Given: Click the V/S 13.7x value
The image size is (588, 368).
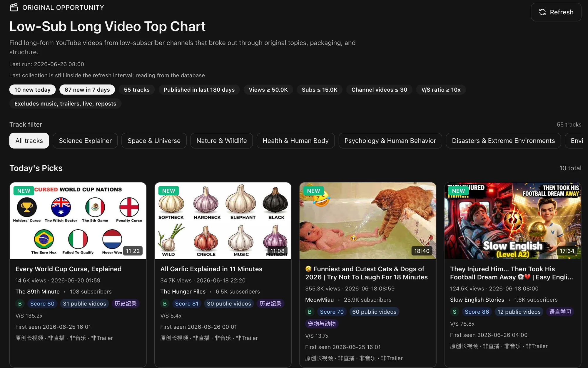Looking at the screenshot, I should (317, 336).
